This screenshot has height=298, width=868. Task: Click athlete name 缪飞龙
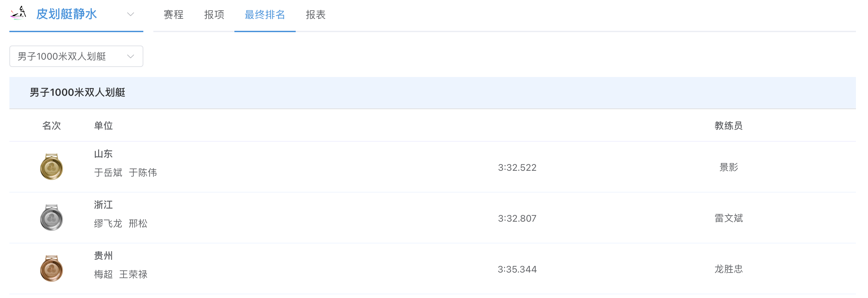pos(108,224)
